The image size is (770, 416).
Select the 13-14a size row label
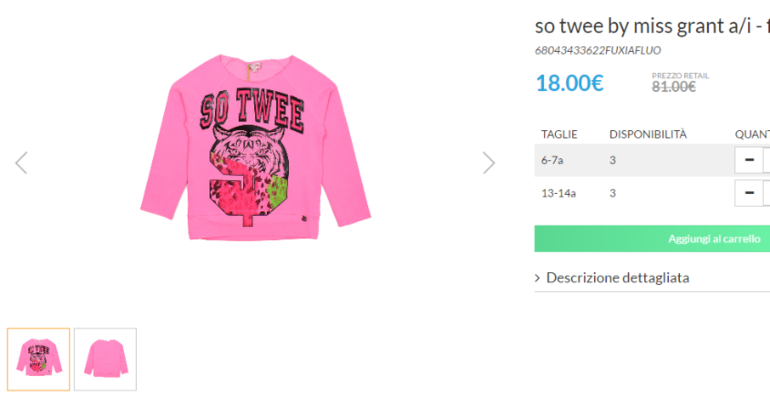(x=558, y=192)
